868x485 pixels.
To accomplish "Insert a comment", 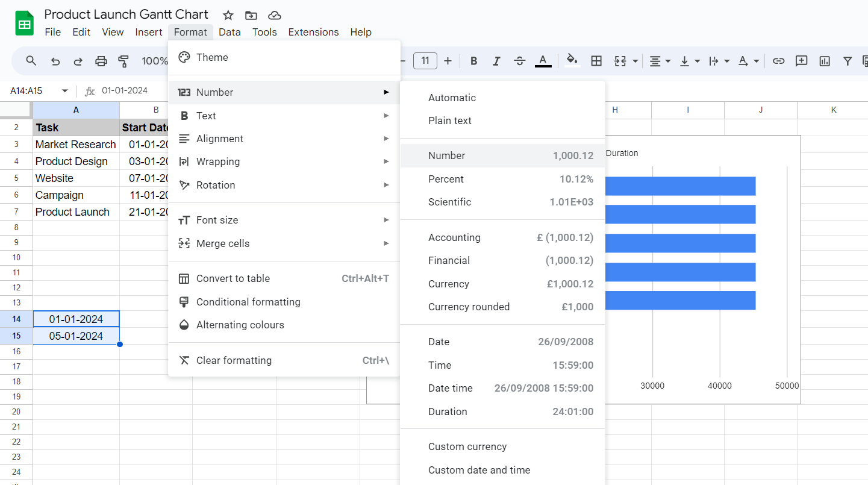I will 801,61.
